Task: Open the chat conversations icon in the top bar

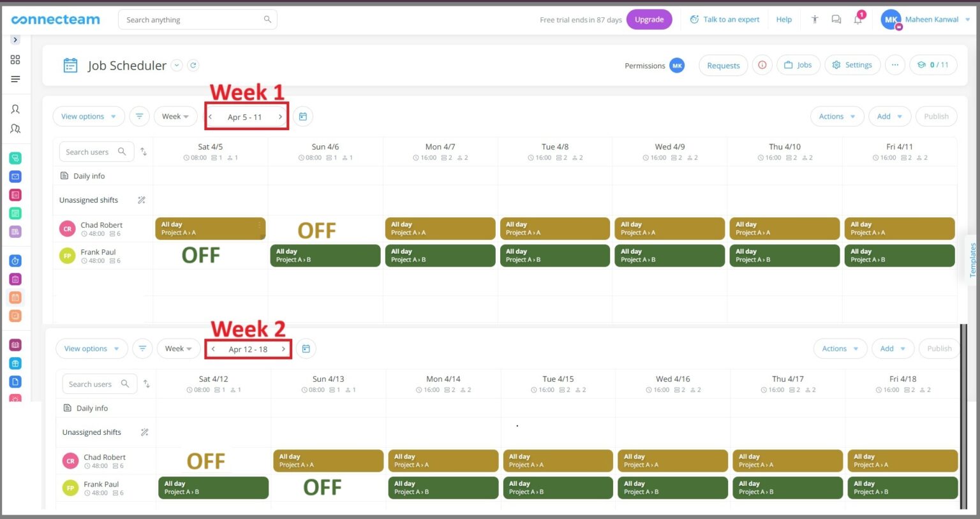Action: coord(836,19)
